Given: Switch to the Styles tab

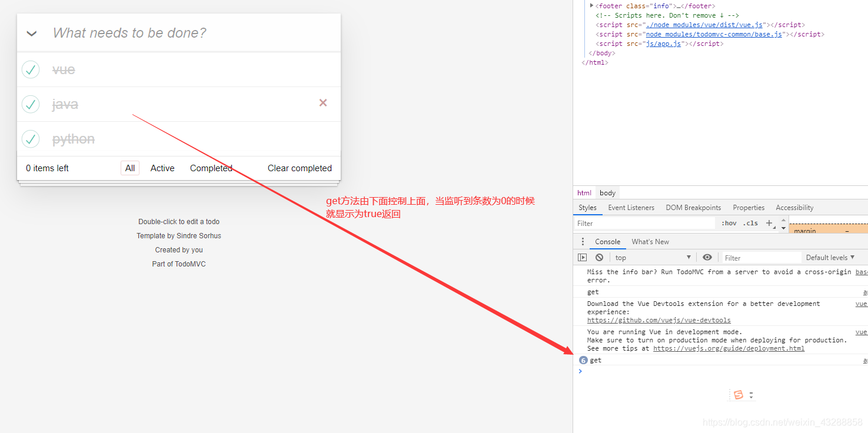Looking at the screenshot, I should 587,208.
